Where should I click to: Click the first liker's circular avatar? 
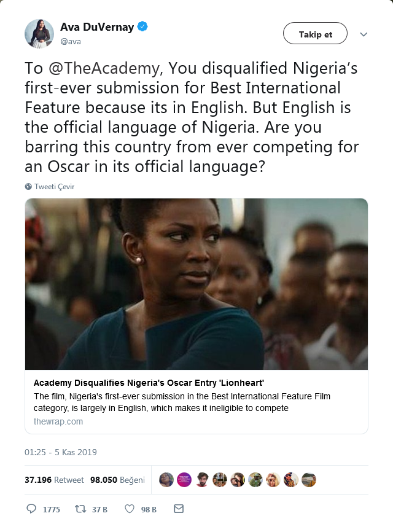[166, 479]
